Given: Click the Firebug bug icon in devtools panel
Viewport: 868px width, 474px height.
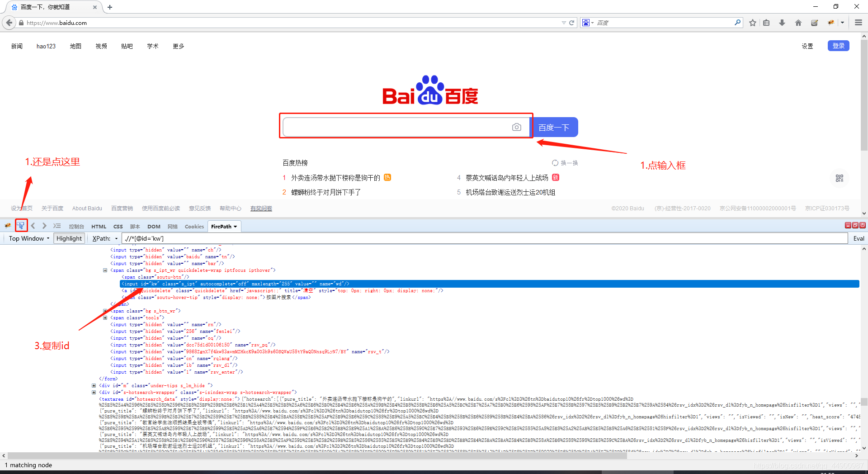Looking at the screenshot, I should coord(8,226).
